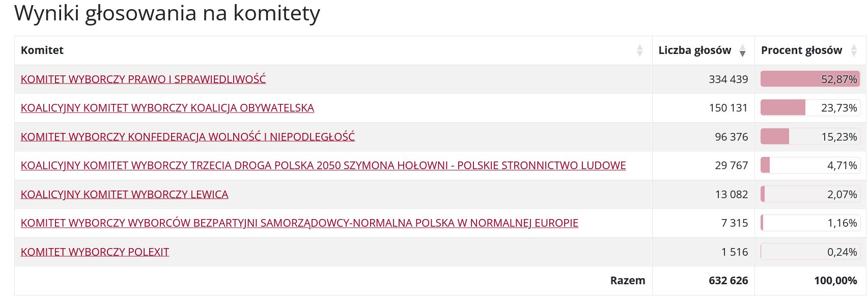Click the 15,23% percentage bar
Screen dimensions: 868x298
click(810, 137)
